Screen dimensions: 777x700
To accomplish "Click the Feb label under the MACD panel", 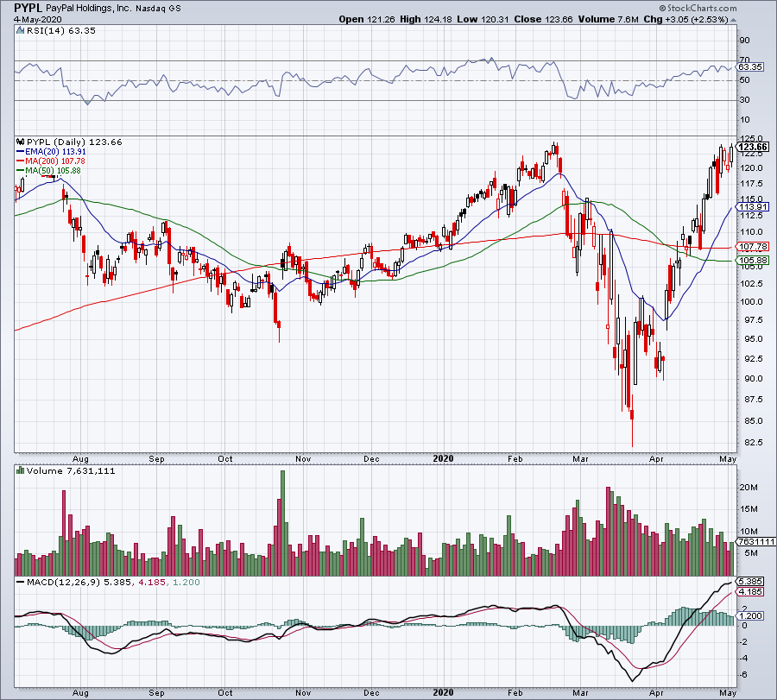I will [x=515, y=692].
